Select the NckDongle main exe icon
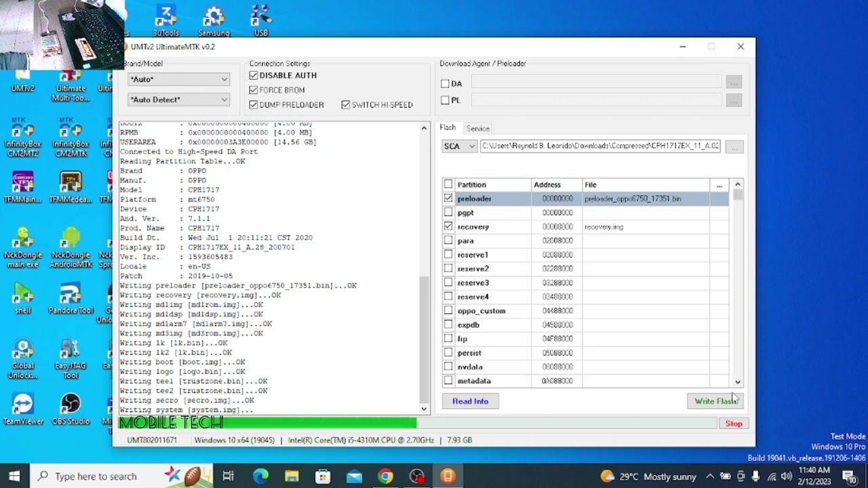 pos(22,248)
